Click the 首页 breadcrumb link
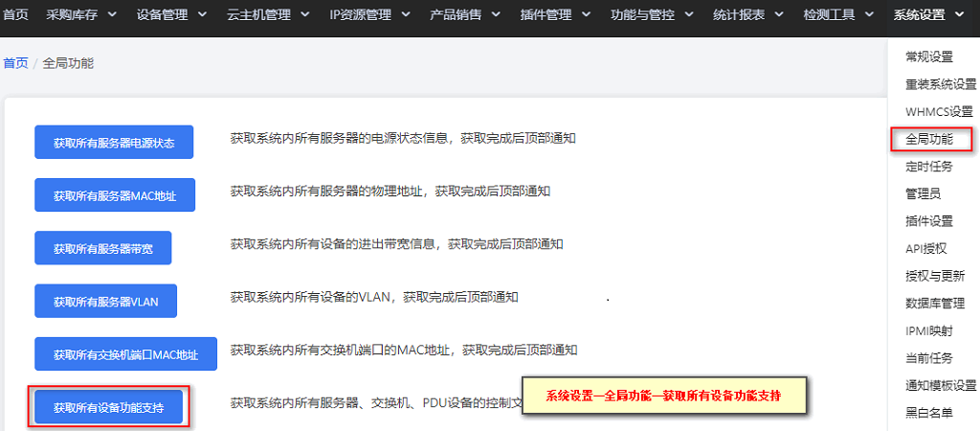Image resolution: width=980 pixels, height=431 pixels. click(x=15, y=63)
